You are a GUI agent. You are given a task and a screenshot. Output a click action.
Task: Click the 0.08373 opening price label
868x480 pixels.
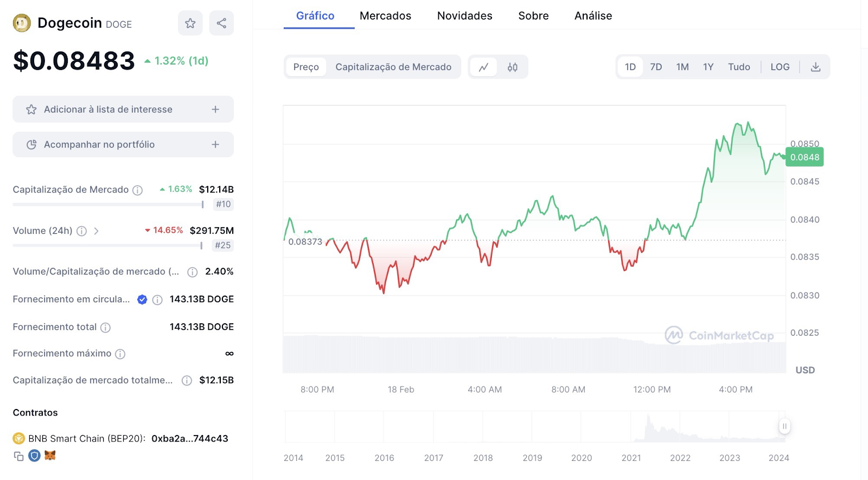tap(305, 242)
